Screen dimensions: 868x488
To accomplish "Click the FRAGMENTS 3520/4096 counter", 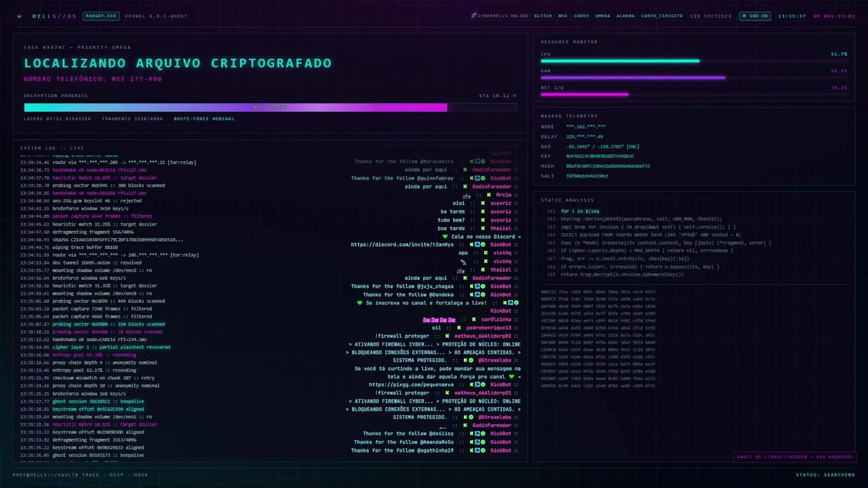I will tap(133, 119).
